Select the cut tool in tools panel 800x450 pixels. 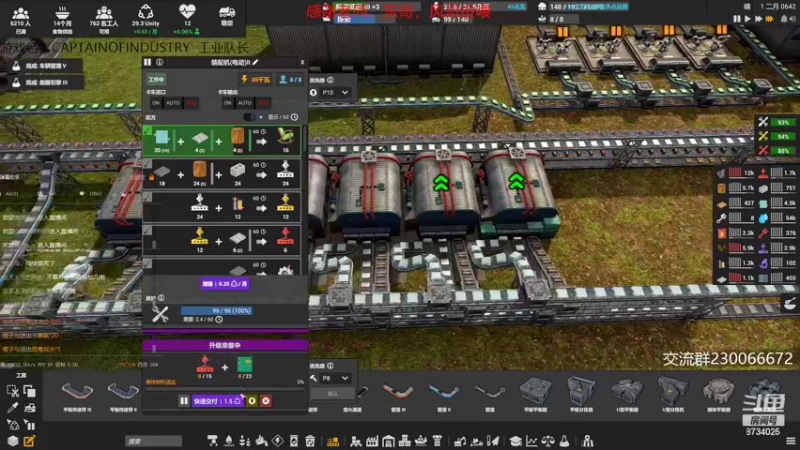[x=12, y=391]
